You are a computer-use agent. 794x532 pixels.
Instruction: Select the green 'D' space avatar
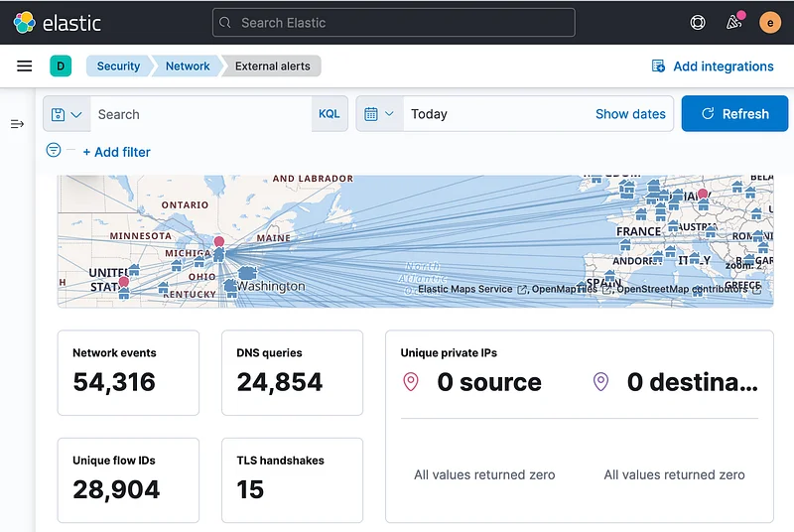point(61,66)
